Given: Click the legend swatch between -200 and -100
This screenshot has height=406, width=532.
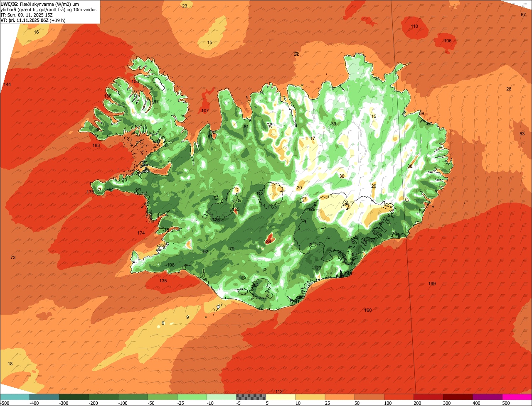Looking at the screenshot, I should (x=103, y=397).
